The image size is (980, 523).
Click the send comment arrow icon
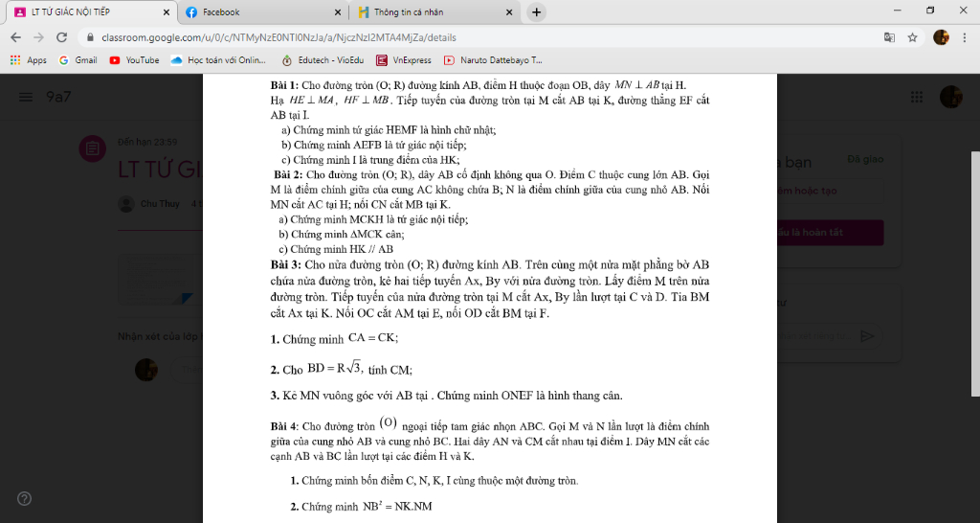[867, 336]
